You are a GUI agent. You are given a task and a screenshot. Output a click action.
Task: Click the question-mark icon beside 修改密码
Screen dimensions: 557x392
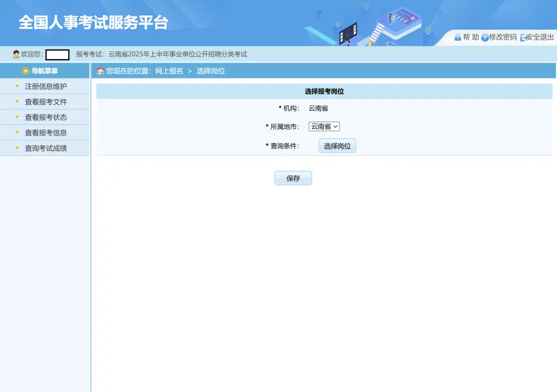(x=485, y=38)
